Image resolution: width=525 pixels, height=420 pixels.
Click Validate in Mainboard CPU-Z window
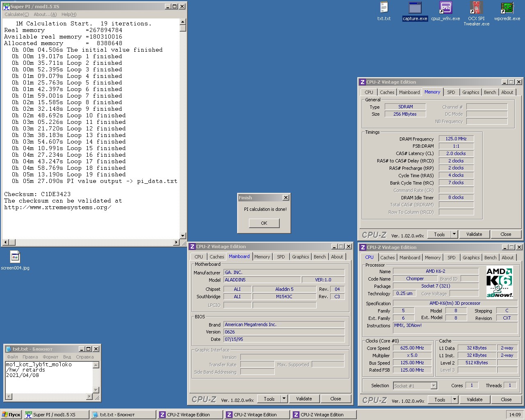(304, 399)
